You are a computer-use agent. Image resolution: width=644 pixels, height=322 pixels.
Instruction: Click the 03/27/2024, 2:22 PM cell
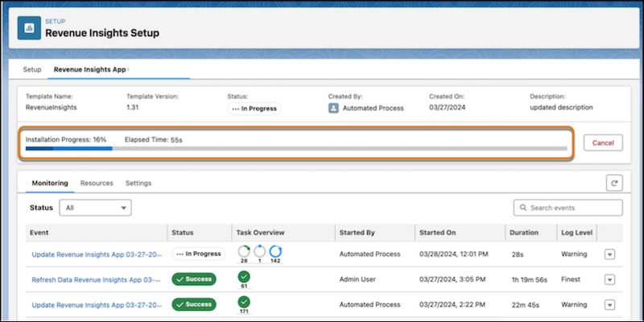[x=452, y=305]
